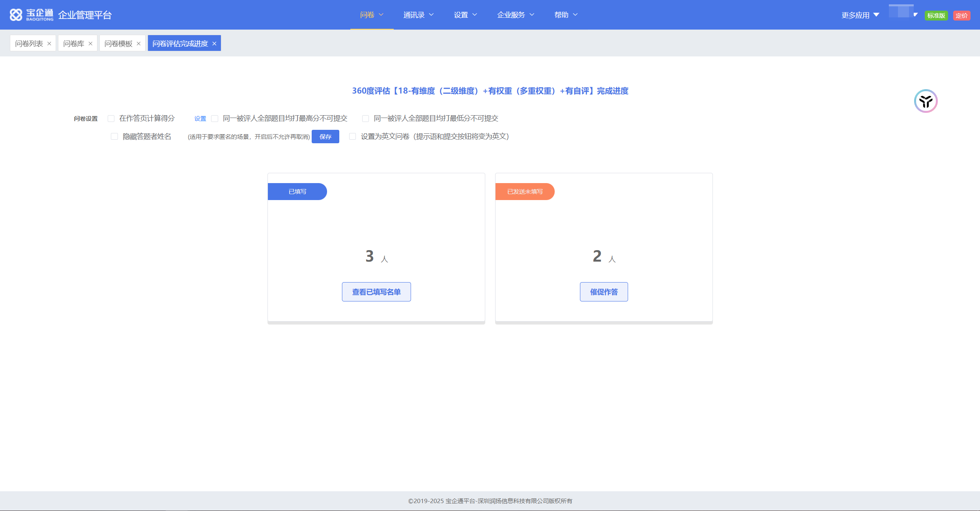Enable 在作答页计算得分 checkbox
This screenshot has height=511, width=980.
point(111,118)
